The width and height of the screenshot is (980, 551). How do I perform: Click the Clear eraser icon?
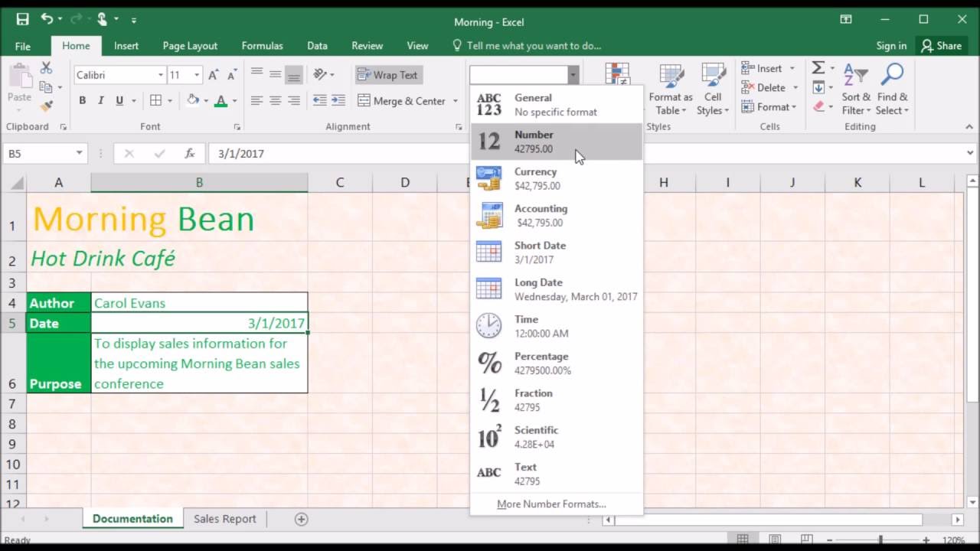[x=818, y=106]
